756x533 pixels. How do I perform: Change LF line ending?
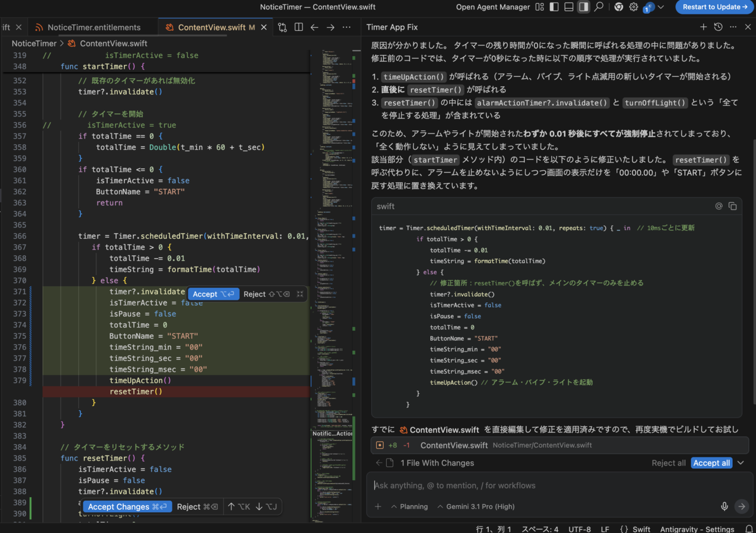pos(605,529)
